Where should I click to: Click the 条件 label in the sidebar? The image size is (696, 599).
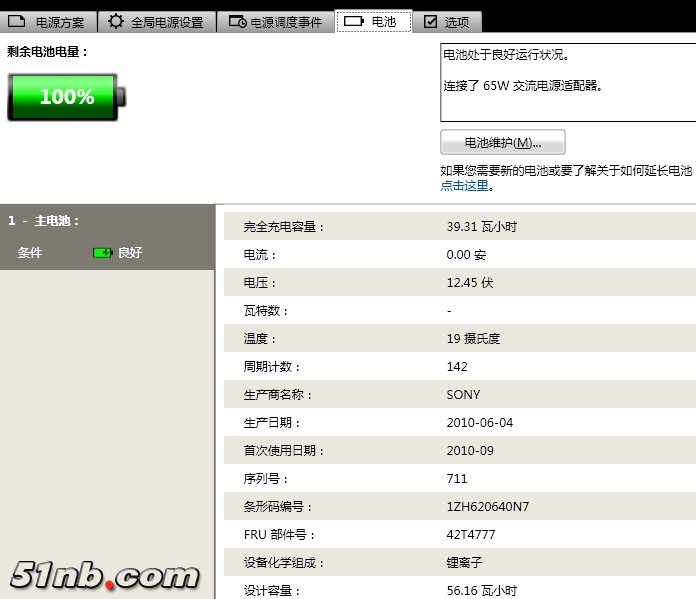(x=30, y=253)
